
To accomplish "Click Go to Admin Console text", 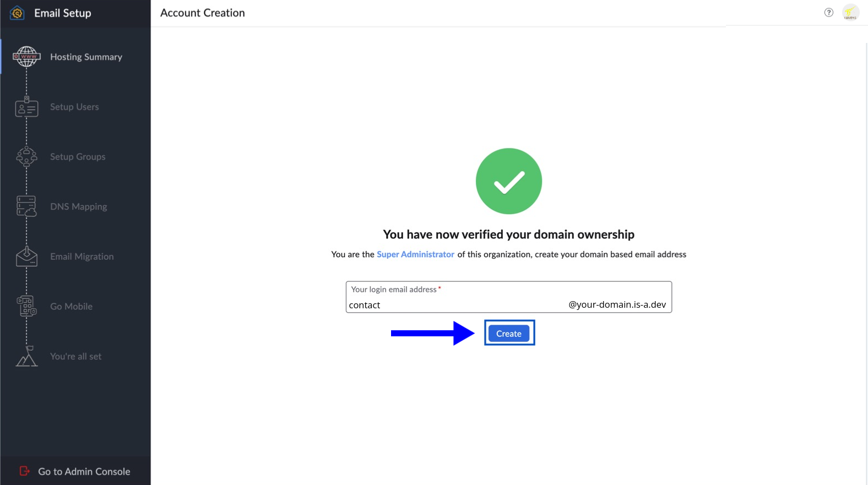I will [84, 471].
